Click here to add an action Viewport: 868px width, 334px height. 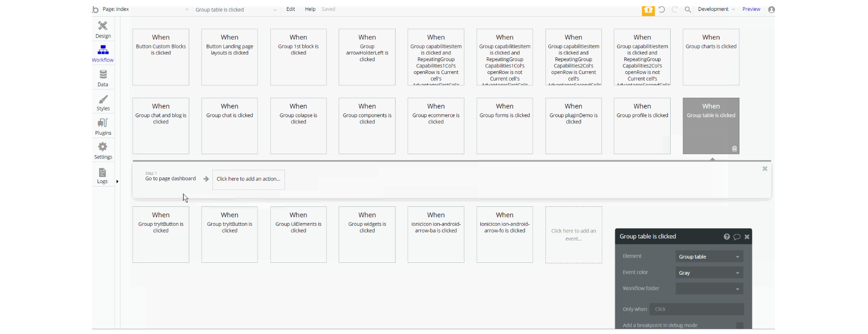click(x=249, y=179)
